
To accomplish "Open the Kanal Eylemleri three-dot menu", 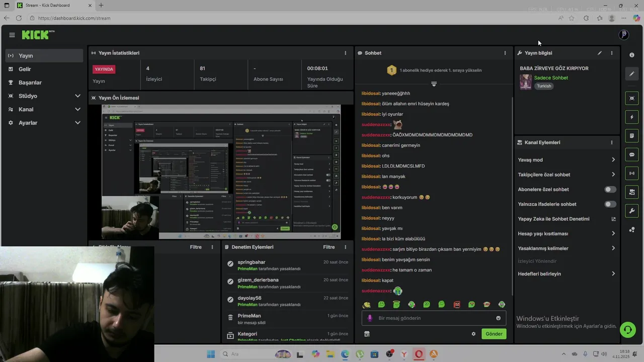I will (x=612, y=142).
